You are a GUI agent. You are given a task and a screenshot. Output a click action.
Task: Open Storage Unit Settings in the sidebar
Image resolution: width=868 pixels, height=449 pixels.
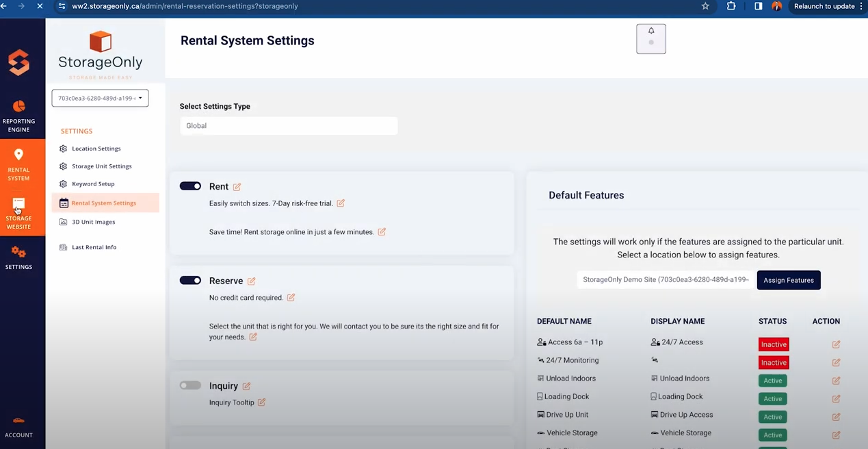pos(101,166)
